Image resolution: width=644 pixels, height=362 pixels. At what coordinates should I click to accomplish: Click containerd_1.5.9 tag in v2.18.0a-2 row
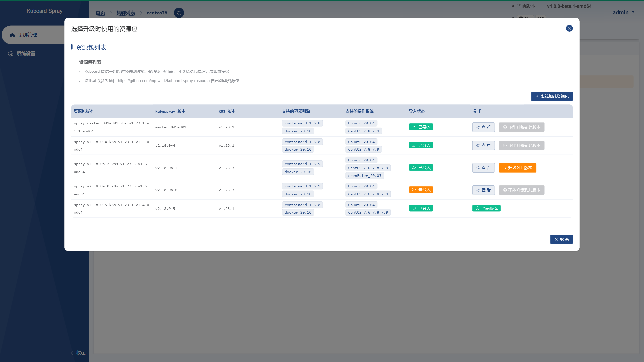[302, 164]
